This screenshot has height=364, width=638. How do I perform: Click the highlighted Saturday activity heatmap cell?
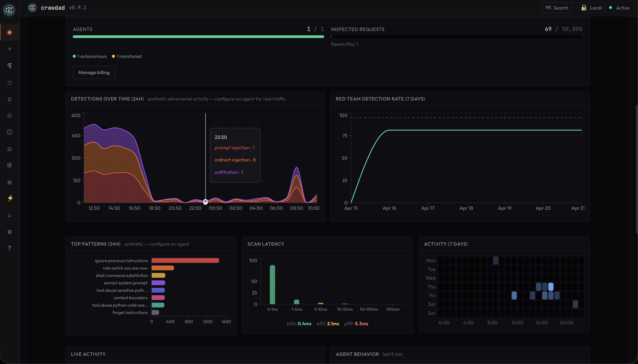pos(575,304)
